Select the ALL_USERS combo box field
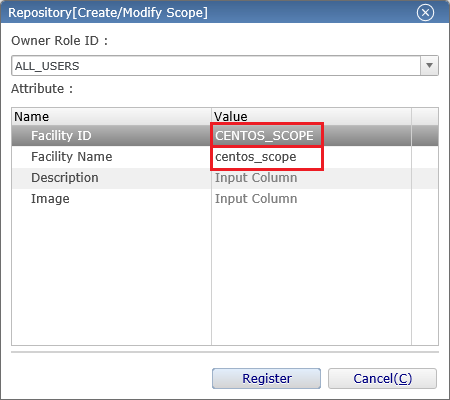 [225, 66]
